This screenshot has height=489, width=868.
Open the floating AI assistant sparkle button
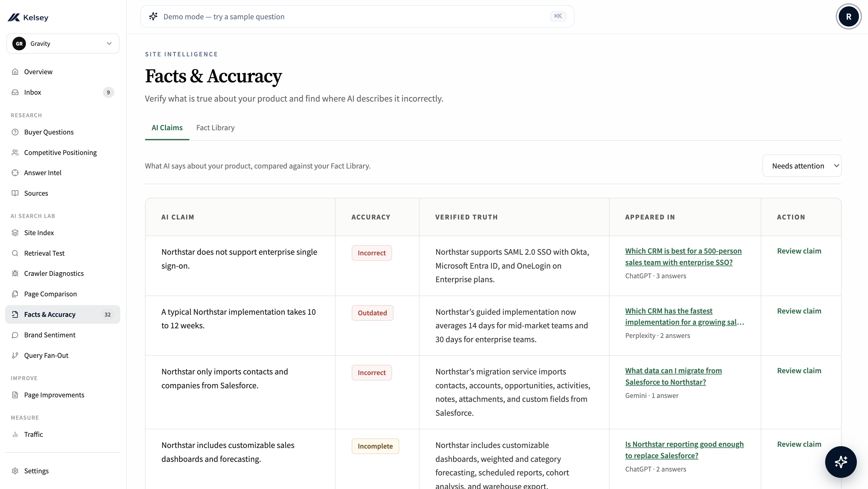point(841,462)
